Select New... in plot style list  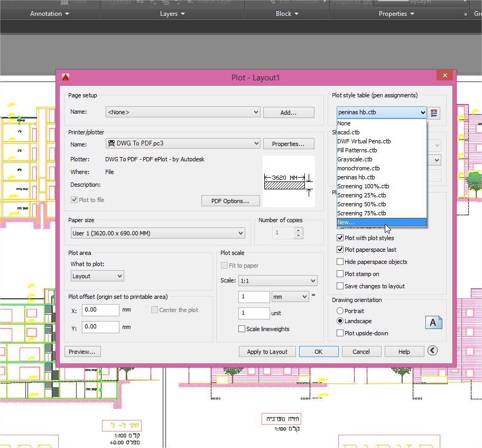[347, 223]
